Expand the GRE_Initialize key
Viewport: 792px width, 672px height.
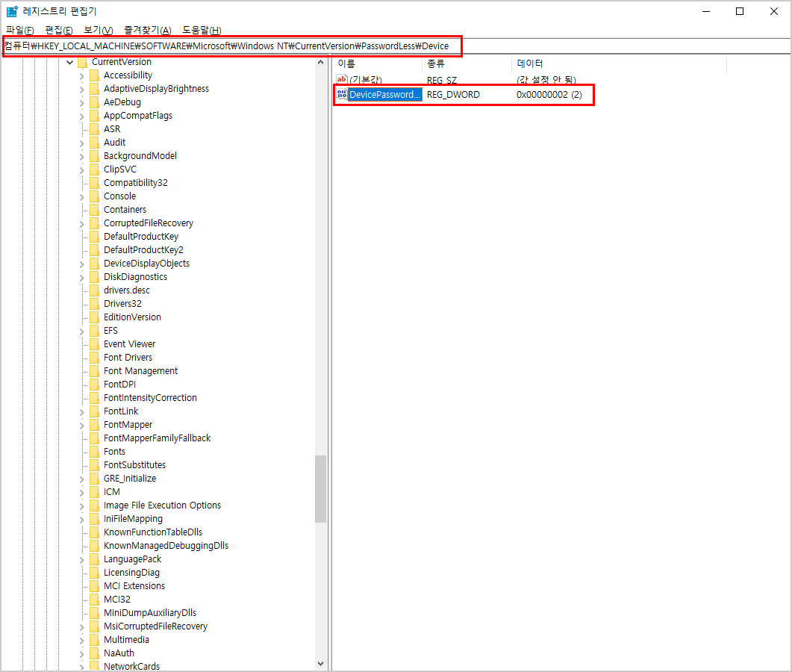tap(82, 479)
